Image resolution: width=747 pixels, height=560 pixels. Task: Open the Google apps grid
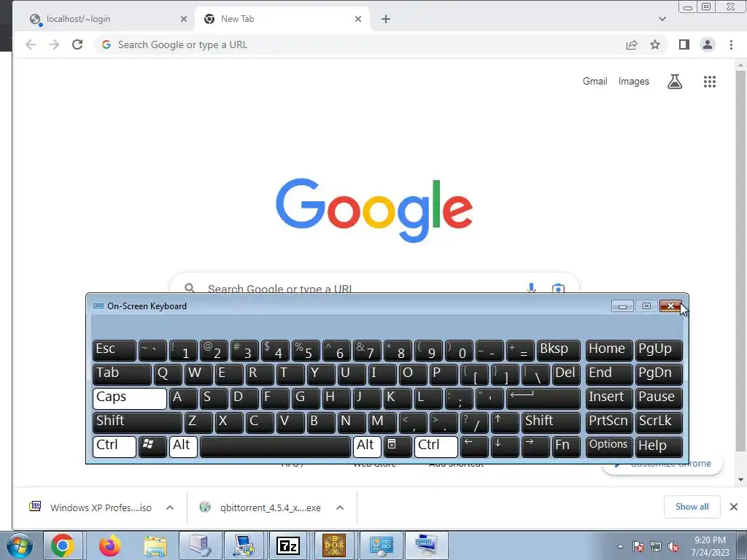[710, 82]
